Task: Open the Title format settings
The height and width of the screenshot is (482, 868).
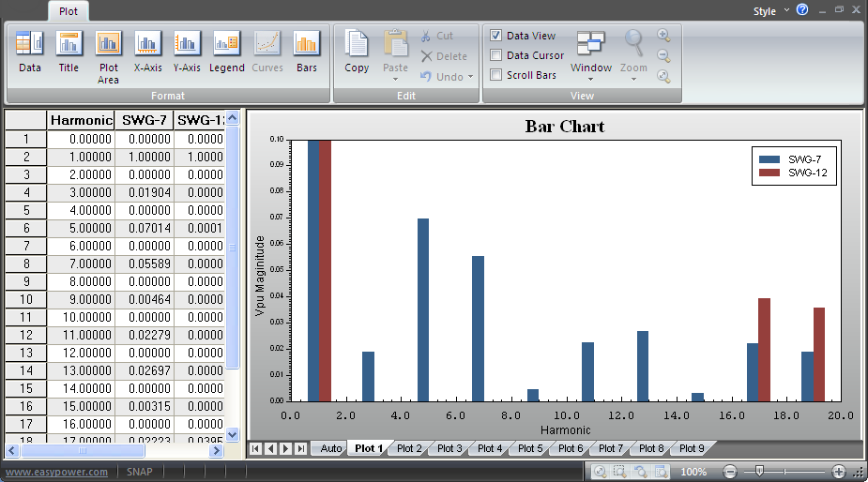Action: click(69, 52)
